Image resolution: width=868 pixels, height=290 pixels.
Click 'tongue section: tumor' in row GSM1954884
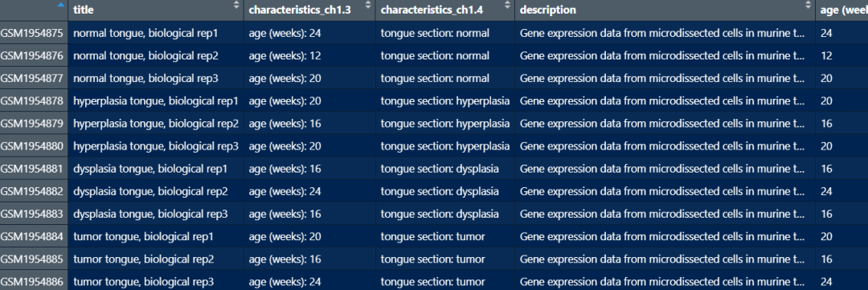coord(432,237)
